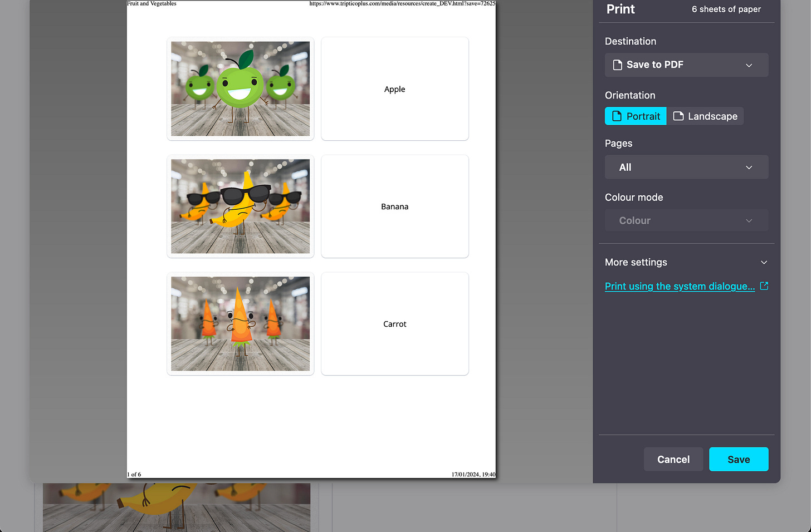
Task: Click the 17/01/2024, 19:40 footer timestamp
Action: (473, 475)
